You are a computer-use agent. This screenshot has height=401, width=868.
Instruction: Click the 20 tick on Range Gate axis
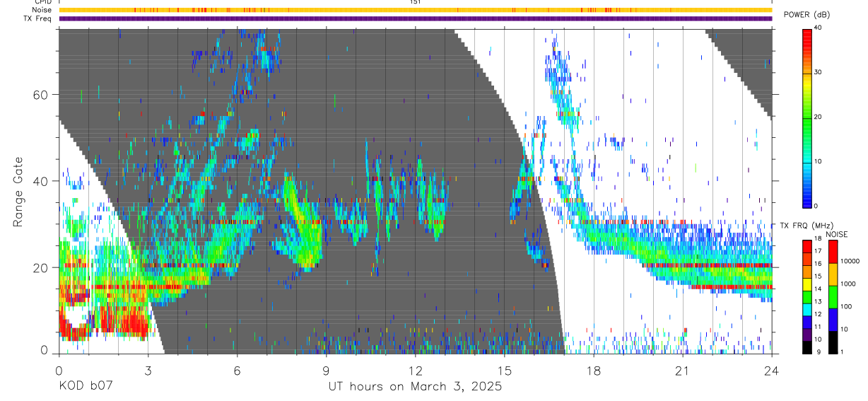pyautogui.click(x=40, y=267)
